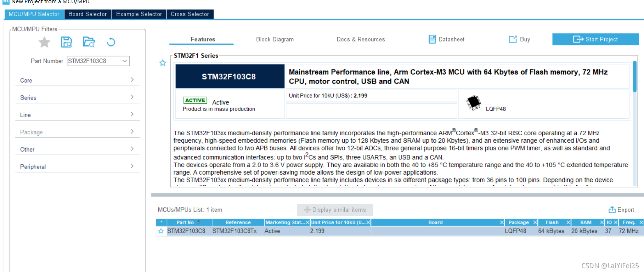Remove the Package column
Screen dimensions: 644x272
(535, 222)
